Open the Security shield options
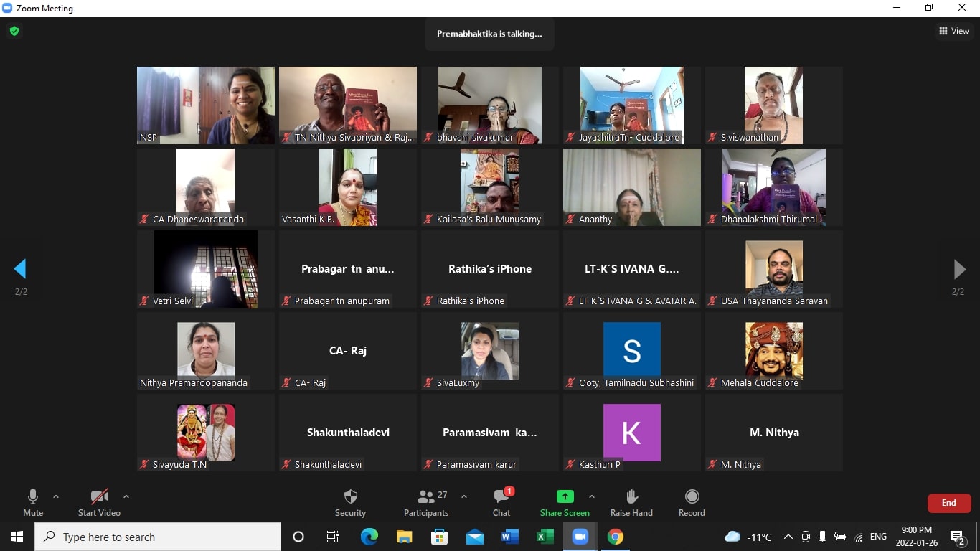Screen dimensions: 980x551 (x=350, y=502)
